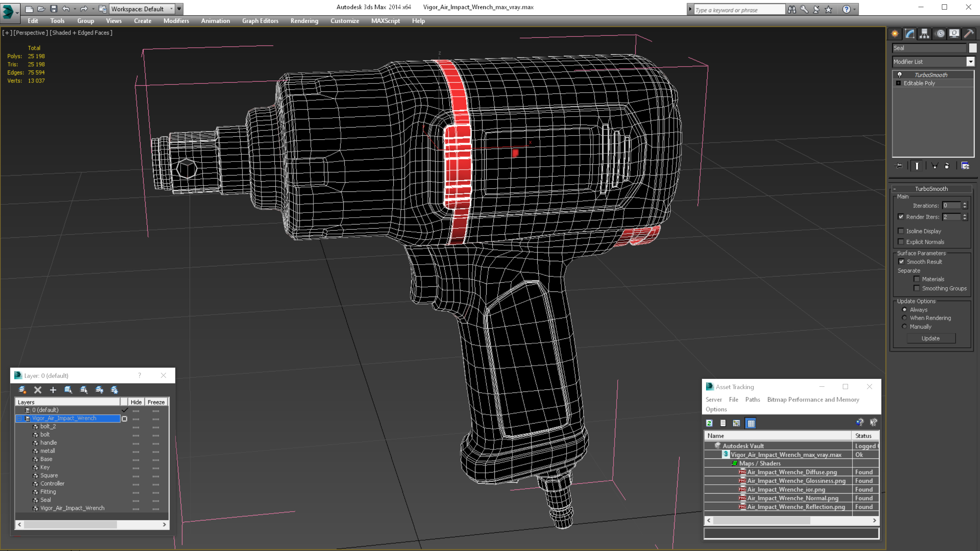Enable Explicit Normals checkbox
Image resolution: width=980 pixels, height=551 pixels.
tap(901, 241)
